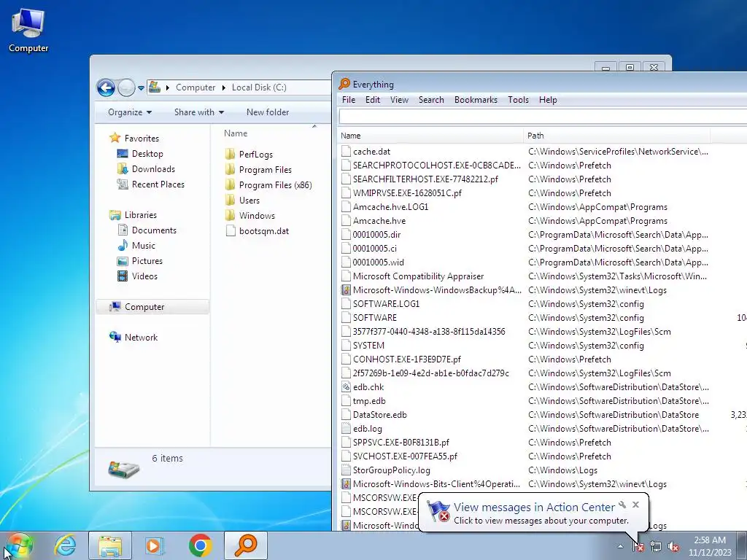Click the Microsoft-Windows-Bits-Client log icon
The image size is (747, 560).
(x=346, y=484)
